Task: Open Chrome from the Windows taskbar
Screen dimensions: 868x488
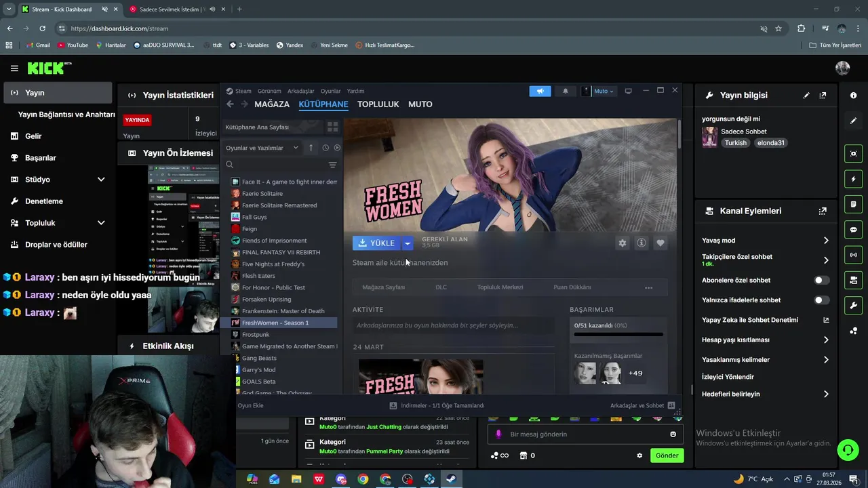Action: tap(363, 479)
